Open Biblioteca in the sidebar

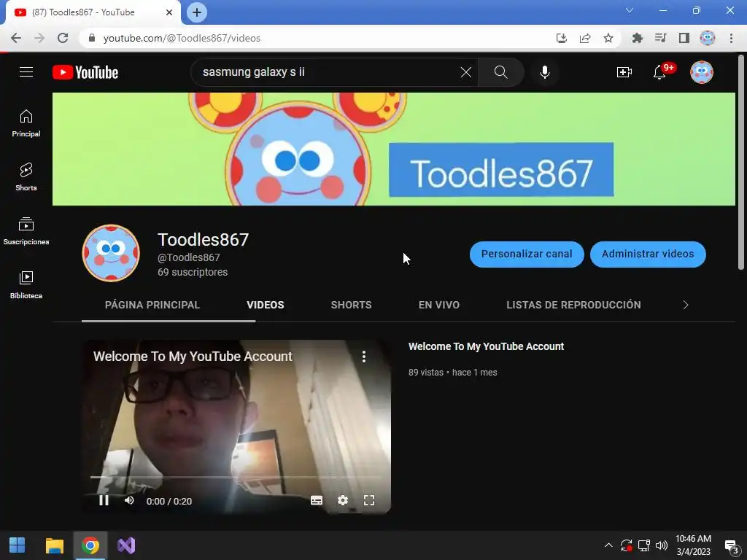[26, 285]
